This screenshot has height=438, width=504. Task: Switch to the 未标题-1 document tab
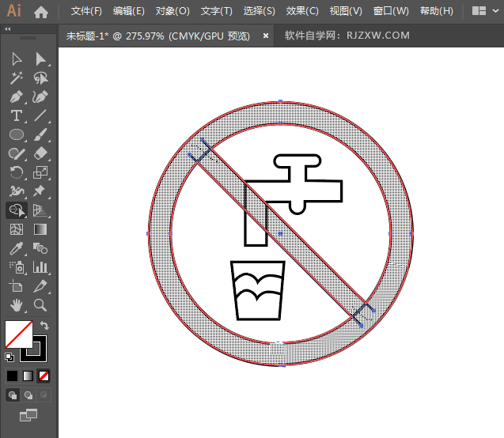(x=157, y=36)
